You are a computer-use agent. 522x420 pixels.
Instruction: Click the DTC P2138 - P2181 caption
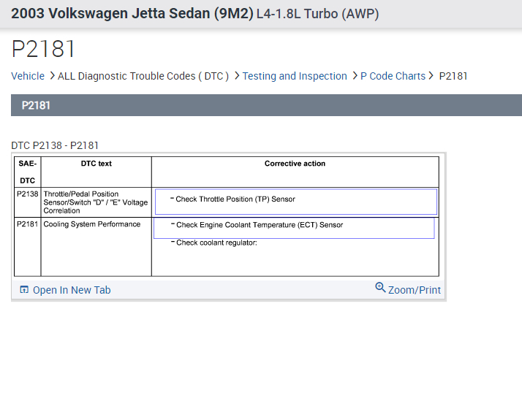tap(55, 145)
